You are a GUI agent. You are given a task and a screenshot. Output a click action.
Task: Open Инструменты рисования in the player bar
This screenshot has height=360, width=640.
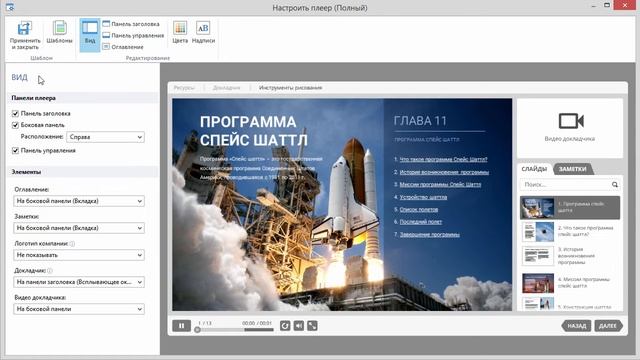click(x=291, y=88)
